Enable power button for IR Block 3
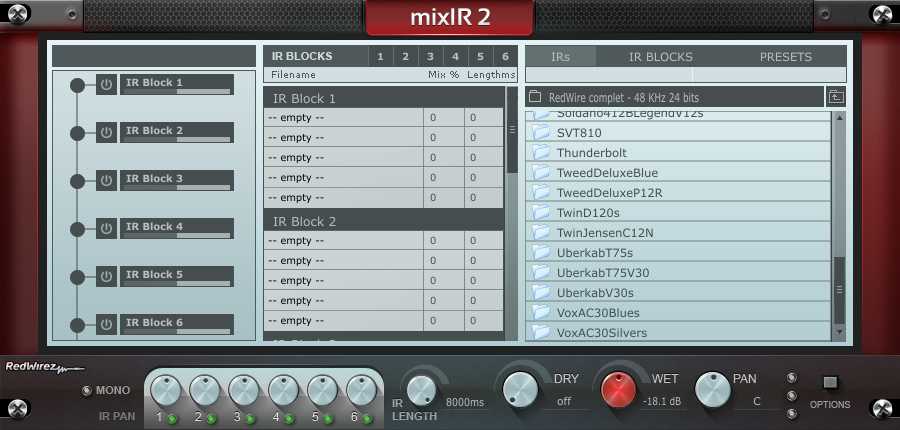The height and width of the screenshot is (430, 900). tap(107, 180)
